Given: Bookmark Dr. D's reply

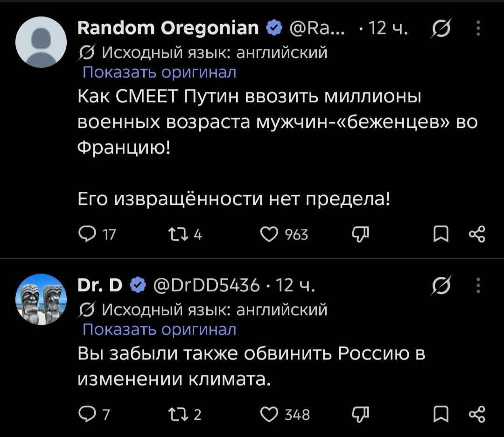Looking at the screenshot, I should 441,414.
